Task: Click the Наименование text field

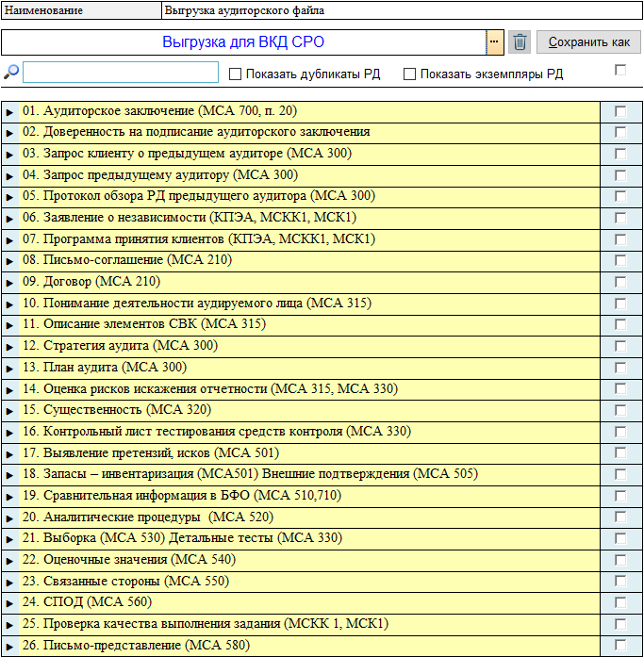Action: point(401,11)
